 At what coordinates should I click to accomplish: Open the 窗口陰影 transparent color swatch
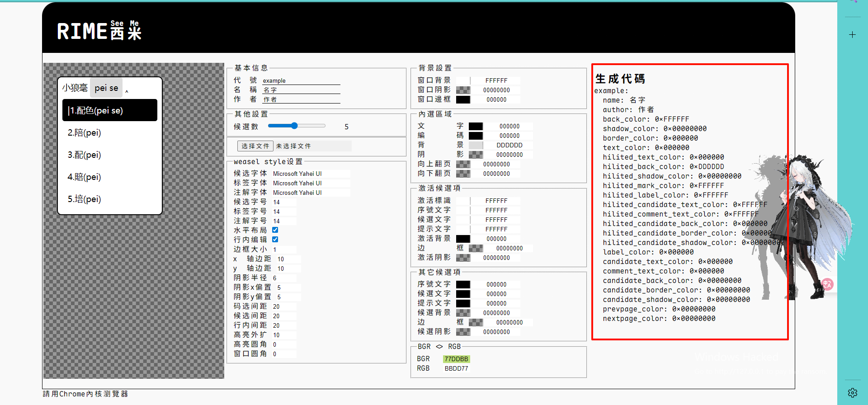(463, 90)
